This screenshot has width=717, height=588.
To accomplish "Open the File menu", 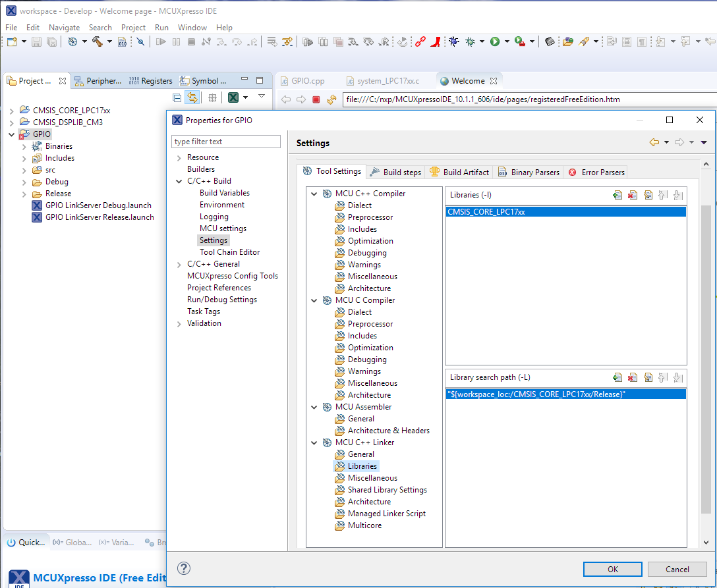I will click(11, 28).
